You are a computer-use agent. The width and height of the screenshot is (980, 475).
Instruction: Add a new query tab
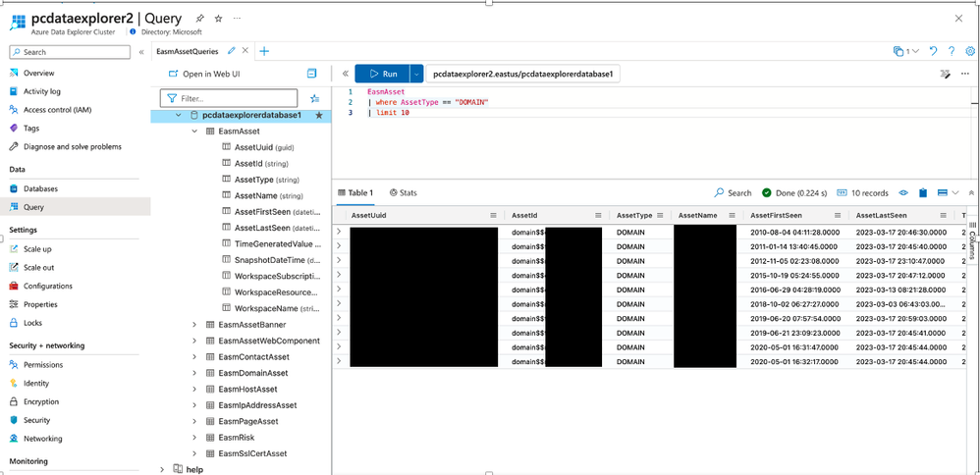coord(264,51)
